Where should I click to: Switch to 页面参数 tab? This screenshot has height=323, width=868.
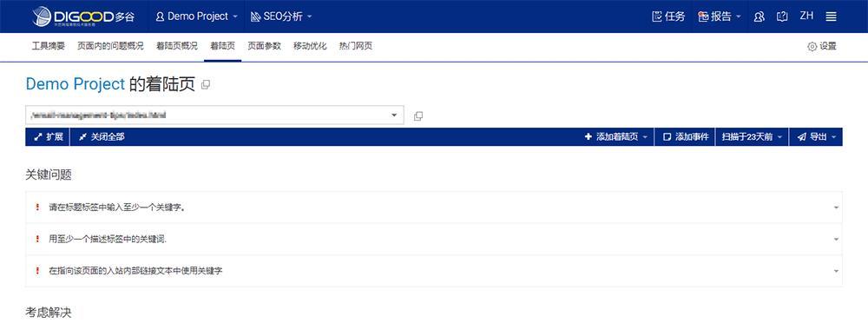[x=264, y=46]
